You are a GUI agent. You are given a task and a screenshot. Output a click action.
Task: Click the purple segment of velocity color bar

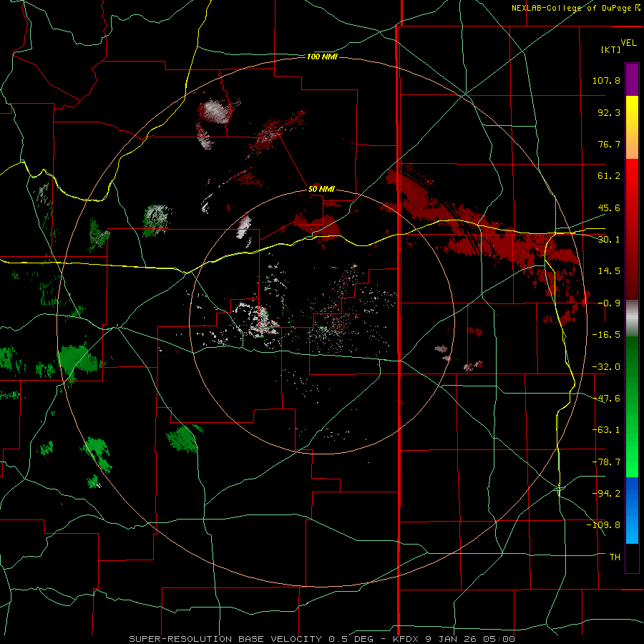632,80
